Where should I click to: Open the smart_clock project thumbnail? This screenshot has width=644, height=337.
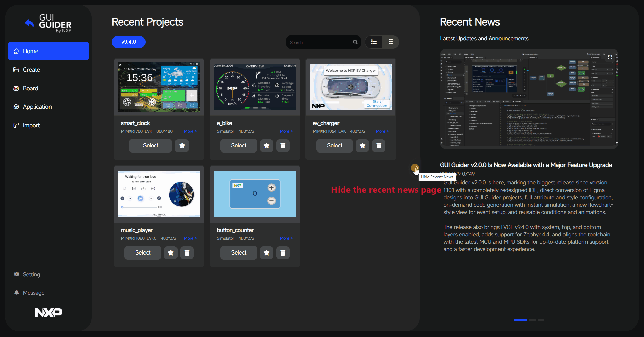[x=159, y=87]
